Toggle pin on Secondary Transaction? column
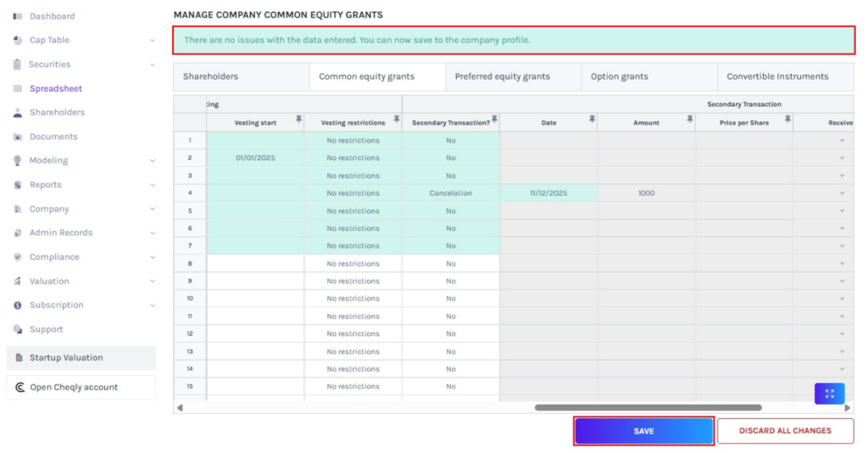The image size is (868, 453). (x=494, y=120)
